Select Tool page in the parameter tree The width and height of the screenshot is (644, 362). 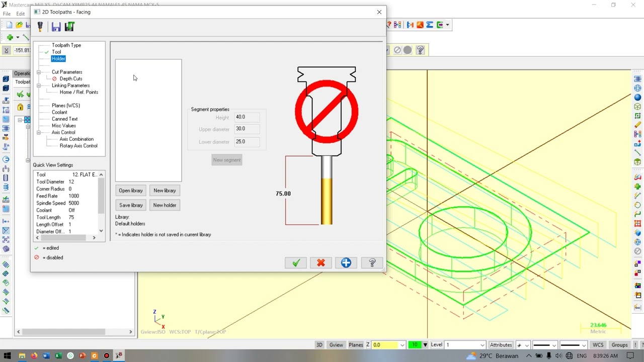[56, 52]
